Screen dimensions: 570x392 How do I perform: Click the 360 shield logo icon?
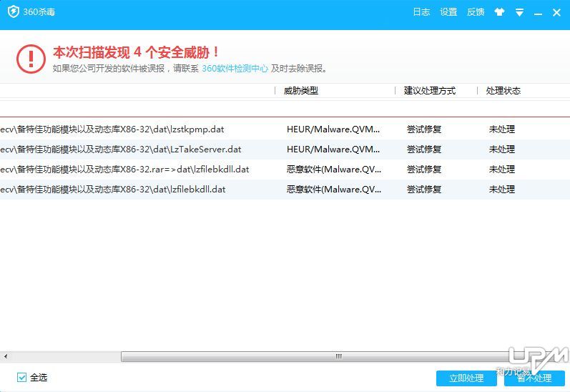13,11
